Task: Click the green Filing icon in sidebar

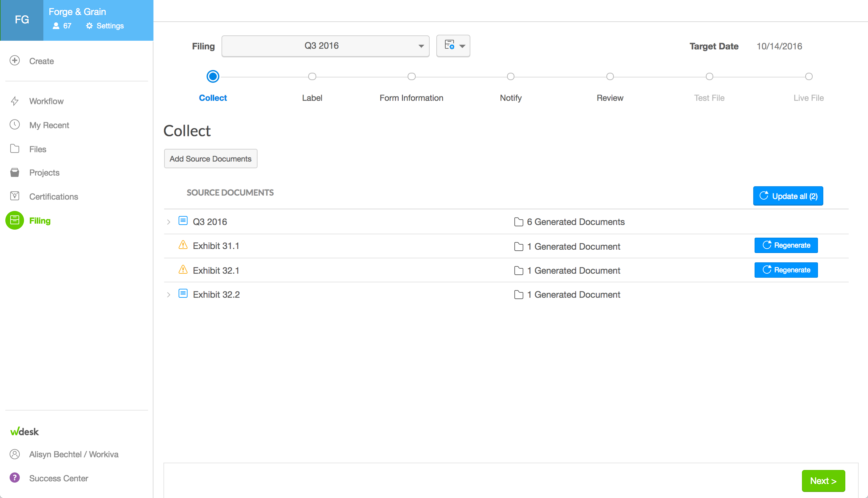Action: click(14, 220)
